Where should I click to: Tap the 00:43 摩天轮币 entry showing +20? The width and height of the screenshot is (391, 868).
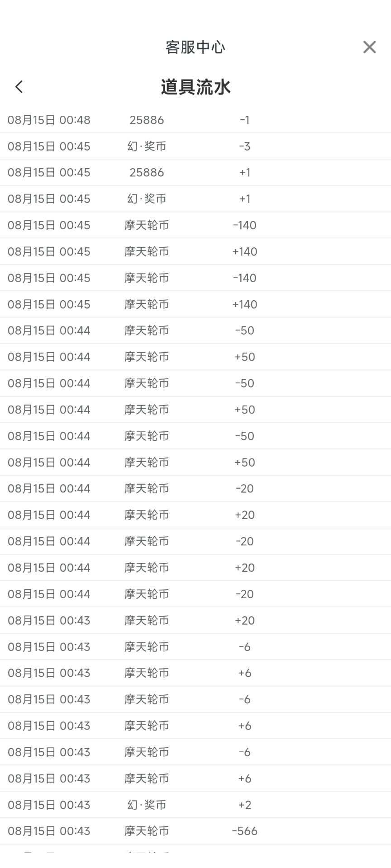(195, 620)
